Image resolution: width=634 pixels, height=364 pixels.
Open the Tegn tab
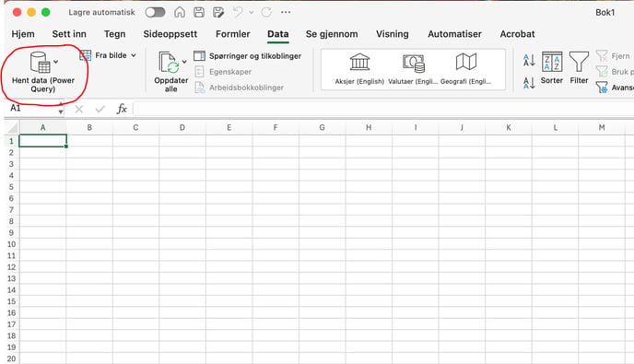[x=115, y=34]
